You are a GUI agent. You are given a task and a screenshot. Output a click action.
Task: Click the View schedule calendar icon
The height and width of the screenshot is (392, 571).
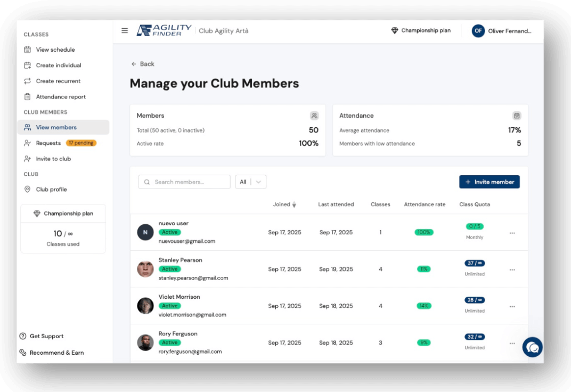(27, 50)
